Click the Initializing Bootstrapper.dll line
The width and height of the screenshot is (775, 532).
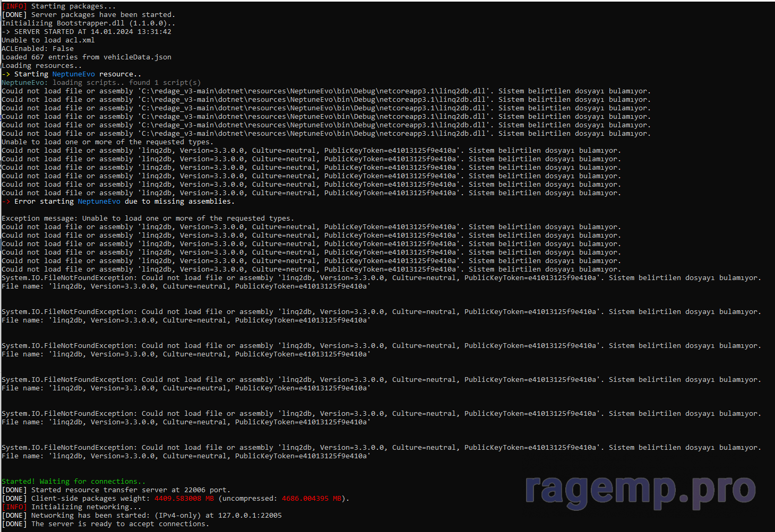pyautogui.click(x=88, y=23)
